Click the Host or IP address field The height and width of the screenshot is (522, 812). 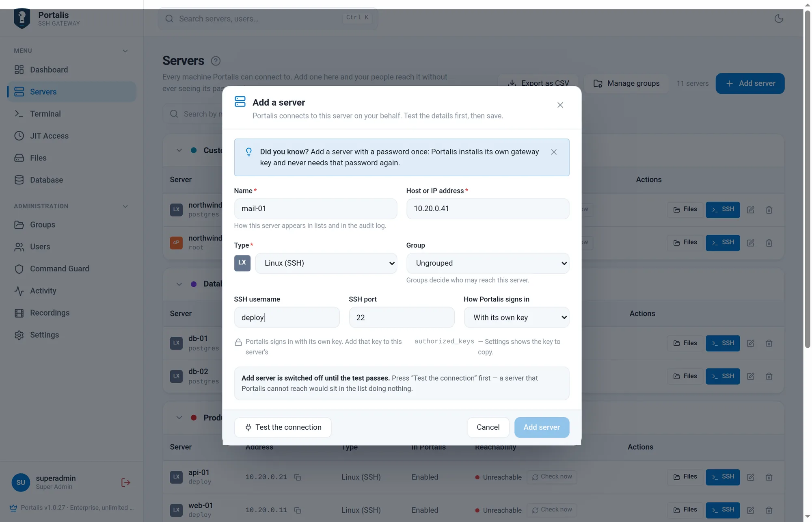[x=488, y=209]
